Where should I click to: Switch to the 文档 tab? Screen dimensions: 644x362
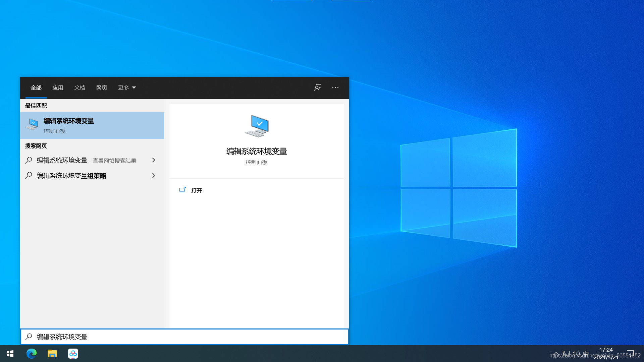[x=79, y=87]
